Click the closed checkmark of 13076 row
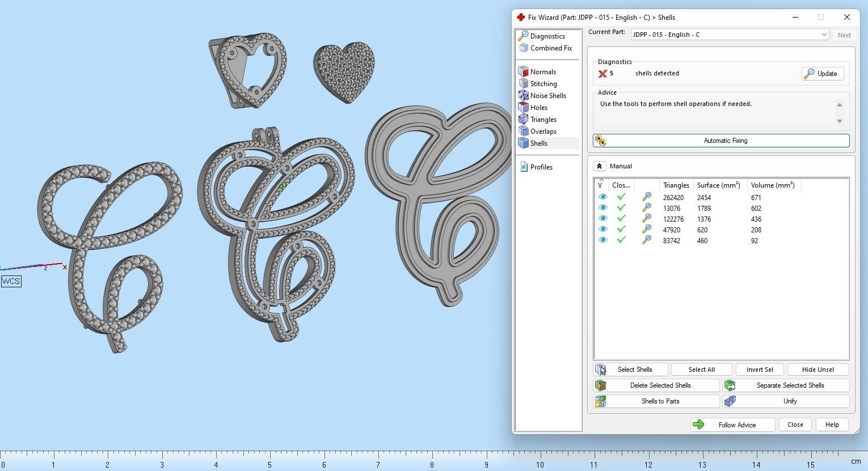 621,208
